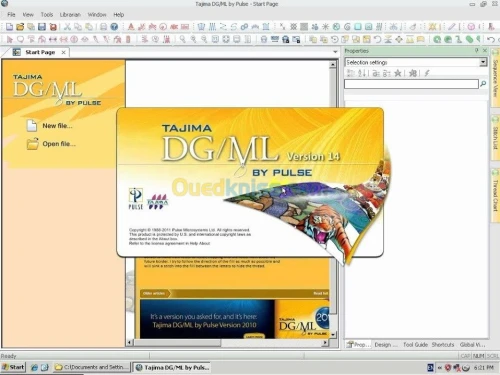Click the horizontal scroll right arrow
500x375 pixels.
(x=325, y=342)
